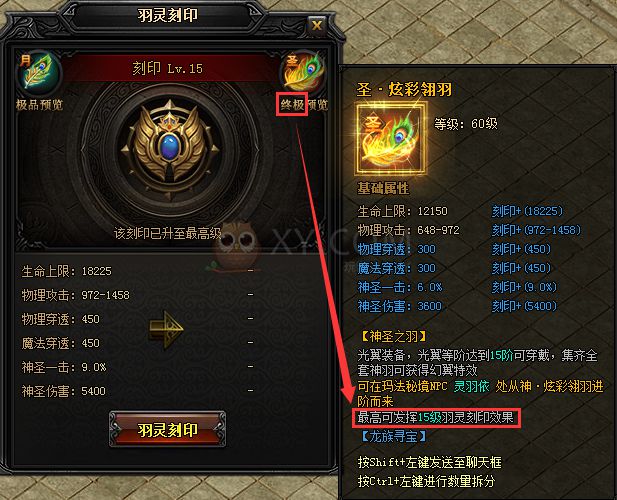This screenshot has width=617, height=500.
Task: Open the 极品预览 label
Action: click(39, 105)
